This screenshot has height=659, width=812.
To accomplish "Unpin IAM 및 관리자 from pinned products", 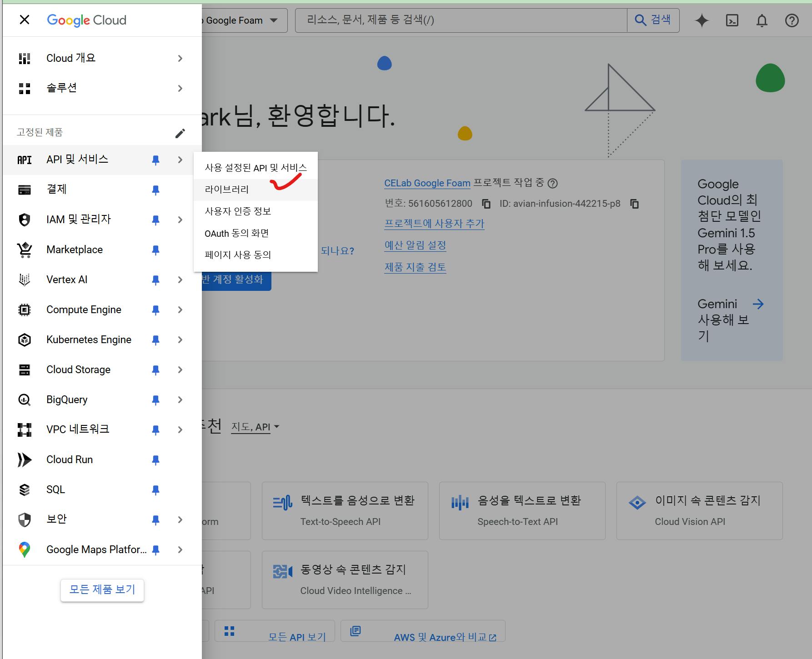I will pyautogui.click(x=155, y=220).
